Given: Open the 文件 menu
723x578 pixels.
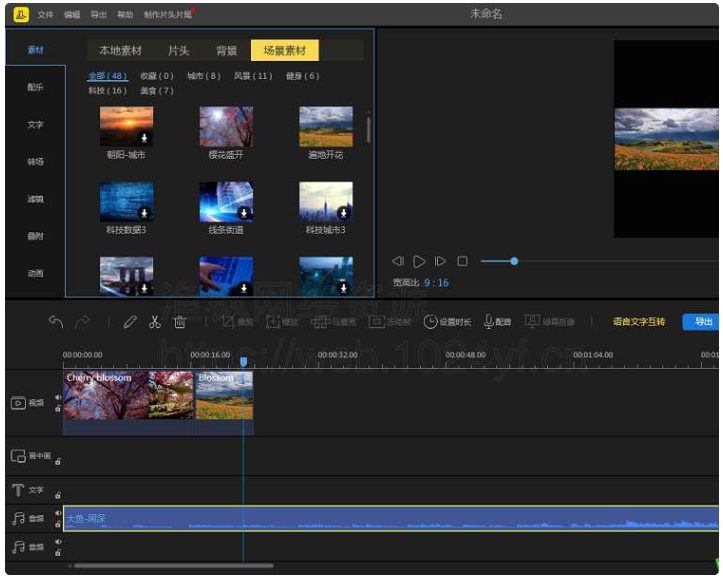Looking at the screenshot, I should [x=45, y=15].
